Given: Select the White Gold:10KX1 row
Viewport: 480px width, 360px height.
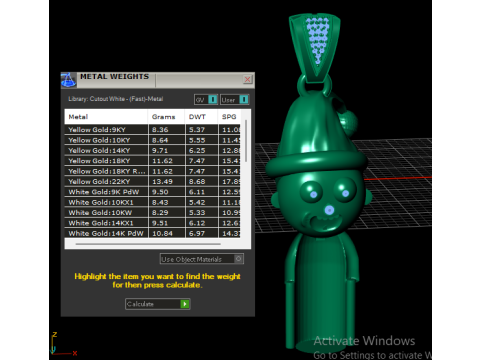Looking at the screenshot, I should point(152,202).
